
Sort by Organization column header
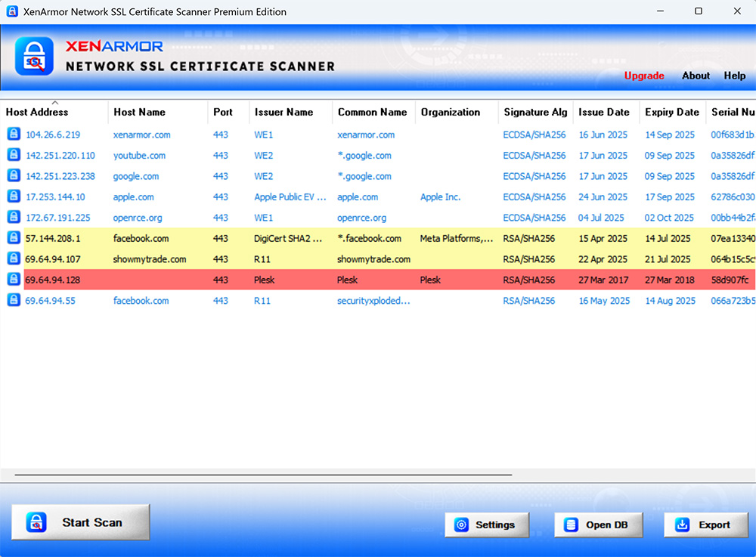point(457,113)
